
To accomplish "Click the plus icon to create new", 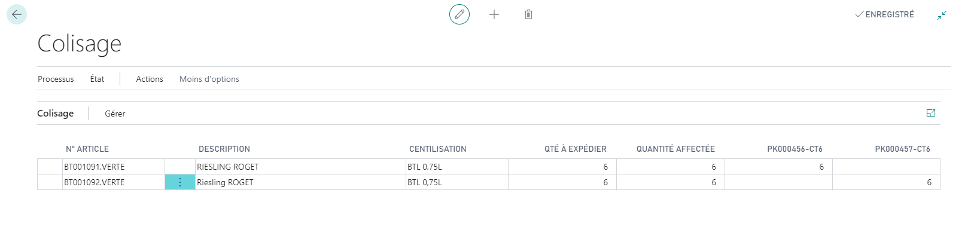I will click(x=494, y=14).
